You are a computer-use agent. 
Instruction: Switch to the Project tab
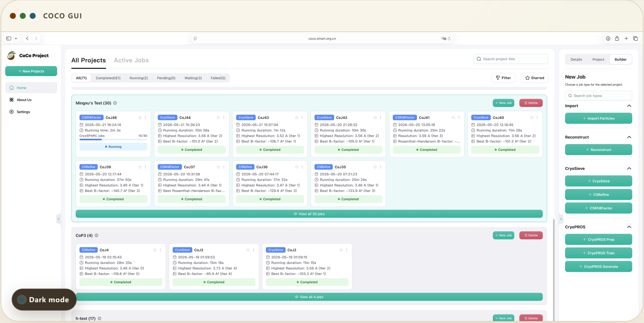pos(598,59)
